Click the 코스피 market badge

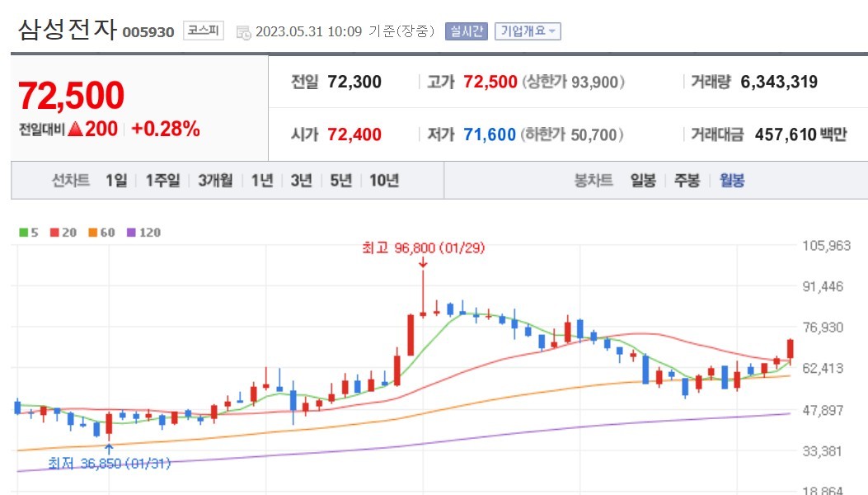(203, 31)
